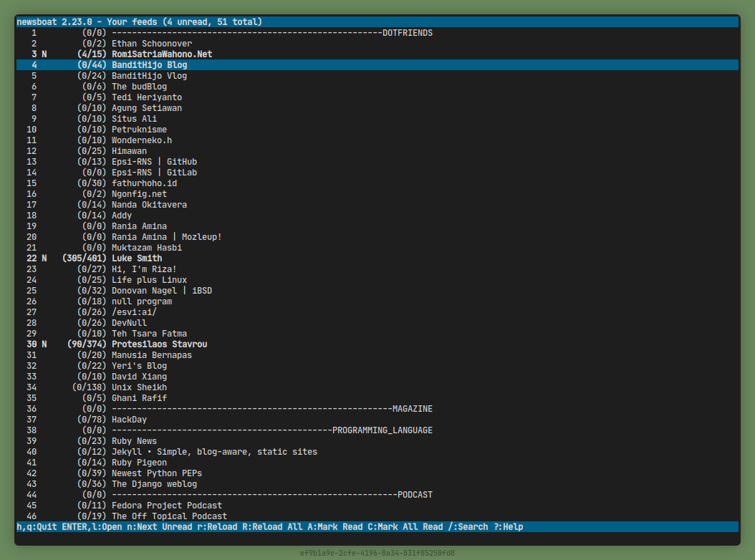Image resolution: width=755 pixels, height=560 pixels.
Task: Open the Protesilaos Stavrou feed
Action: [159, 344]
